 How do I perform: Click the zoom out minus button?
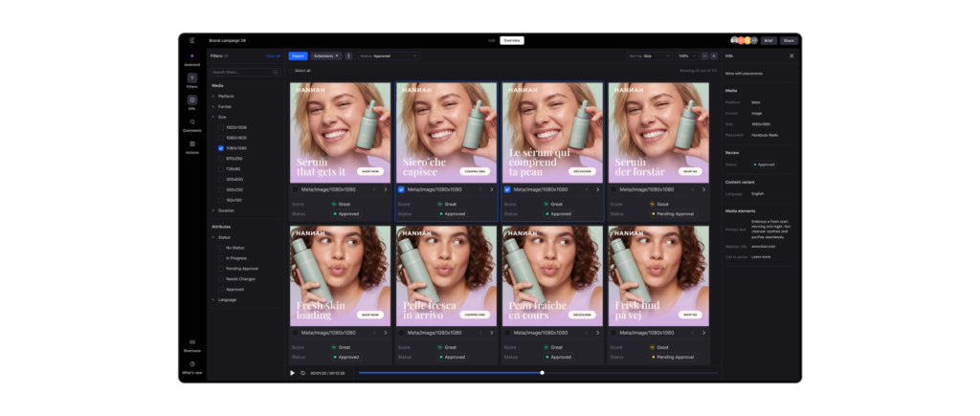coord(704,55)
